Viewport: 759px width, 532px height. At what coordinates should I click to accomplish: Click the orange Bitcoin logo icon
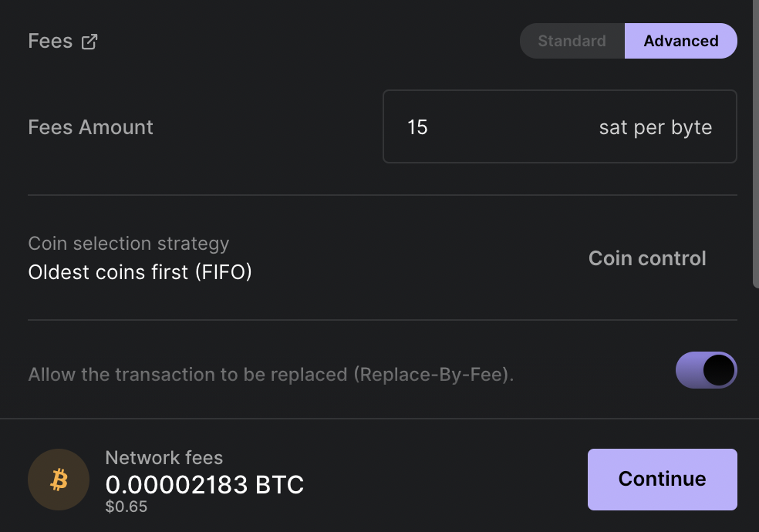pos(59,480)
